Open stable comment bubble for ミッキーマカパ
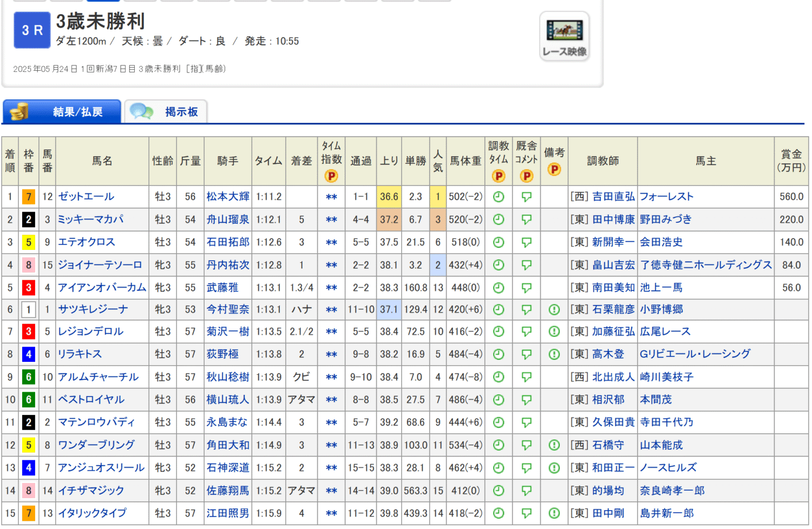 pyautogui.click(x=526, y=220)
